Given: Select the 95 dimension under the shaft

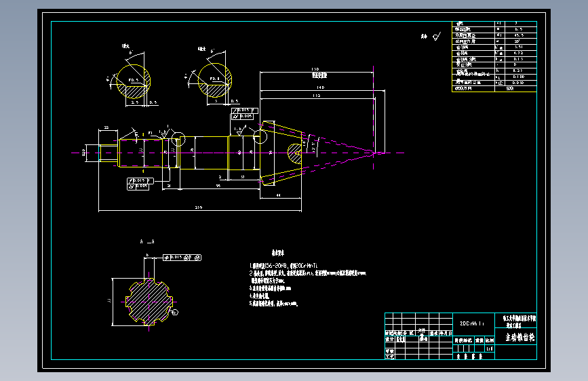Looking at the screenshot, I should tap(218, 186).
